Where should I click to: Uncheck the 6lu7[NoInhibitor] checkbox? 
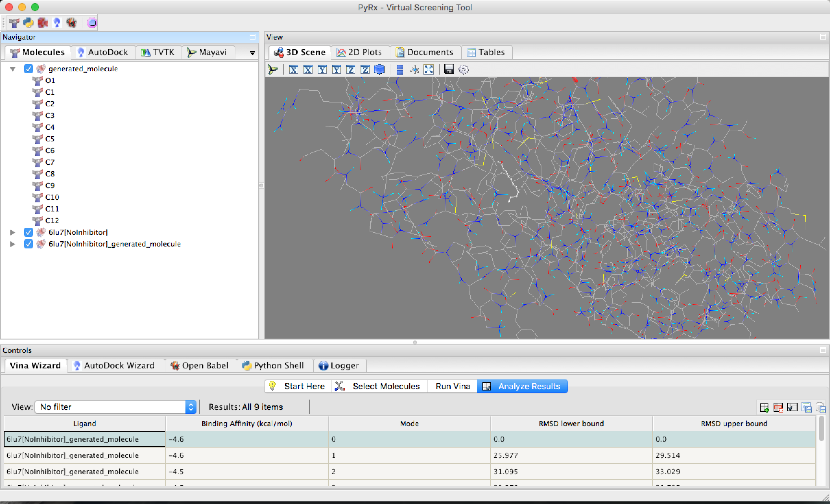point(28,232)
